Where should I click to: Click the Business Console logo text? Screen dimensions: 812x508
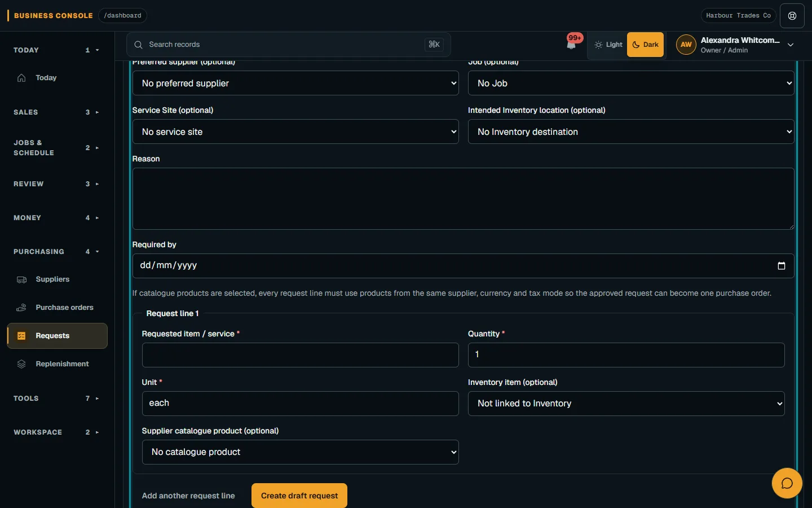click(53, 16)
